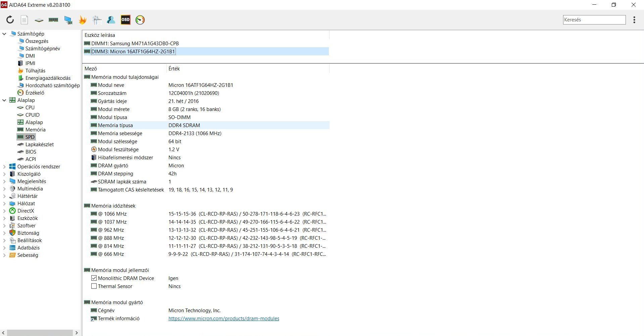Select CPUID in the tree

point(33,115)
